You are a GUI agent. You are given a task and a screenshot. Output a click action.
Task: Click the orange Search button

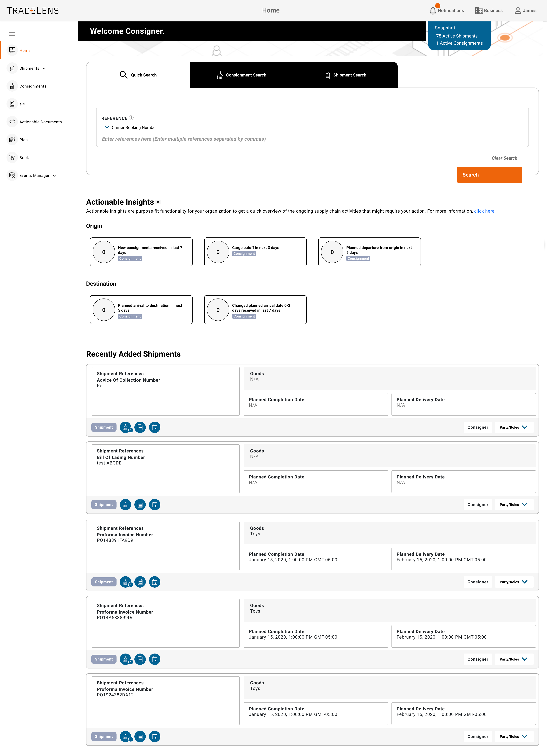[x=489, y=175]
